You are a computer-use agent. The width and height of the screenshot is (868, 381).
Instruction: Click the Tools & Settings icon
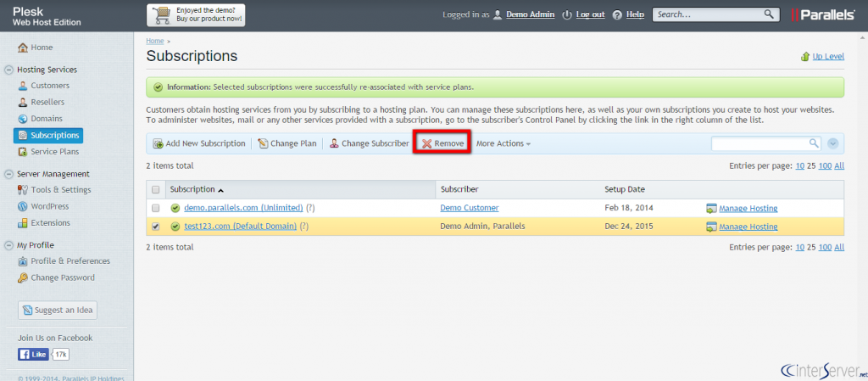23,190
